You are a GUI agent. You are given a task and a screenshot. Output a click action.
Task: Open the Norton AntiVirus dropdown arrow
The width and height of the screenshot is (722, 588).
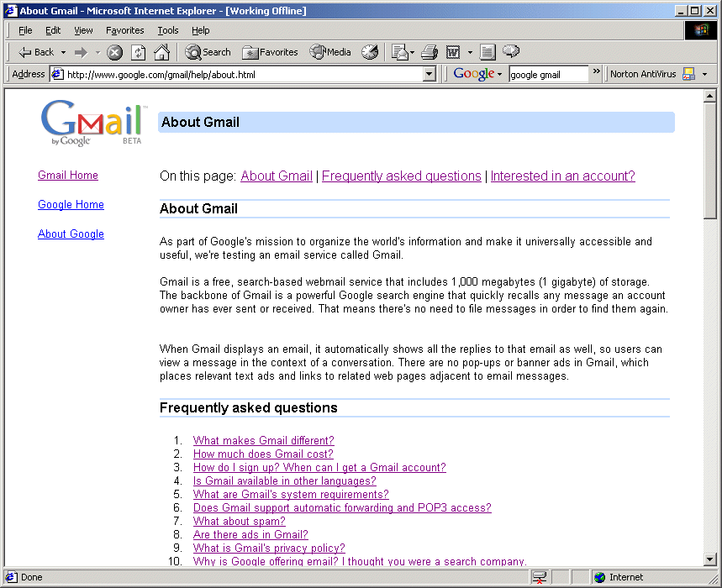pyautogui.click(x=704, y=74)
